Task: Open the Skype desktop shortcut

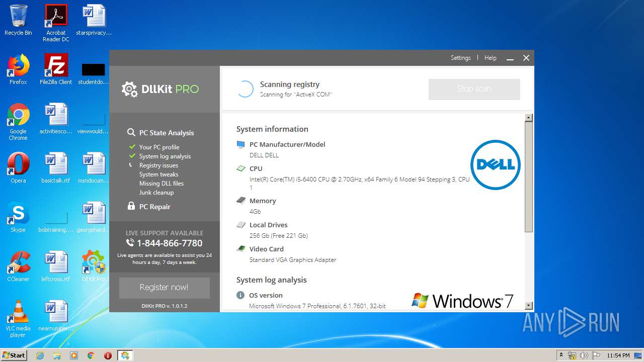Action: click(x=18, y=217)
